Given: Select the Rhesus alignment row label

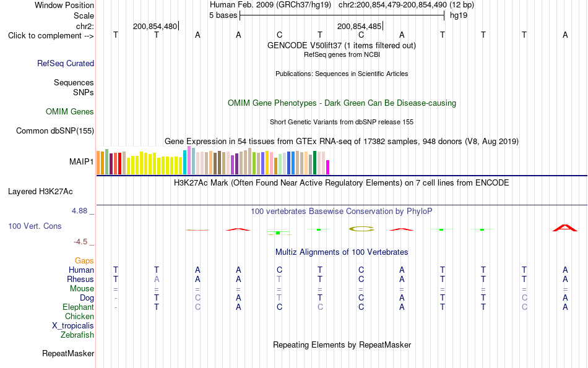Looking at the screenshot, I should tap(80, 279).
